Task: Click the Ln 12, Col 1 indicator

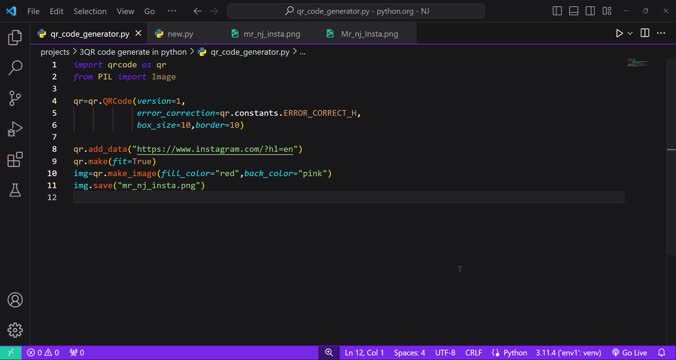Action: (x=364, y=353)
